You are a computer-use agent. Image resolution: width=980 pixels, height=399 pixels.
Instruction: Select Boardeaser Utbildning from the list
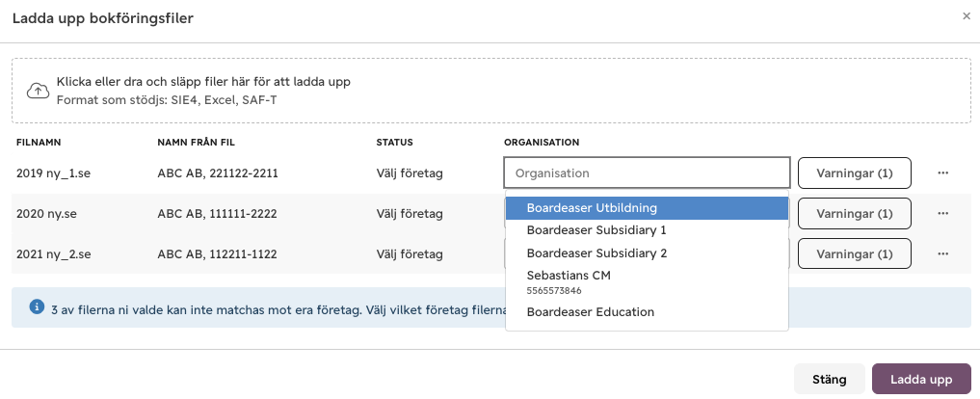coord(647,207)
